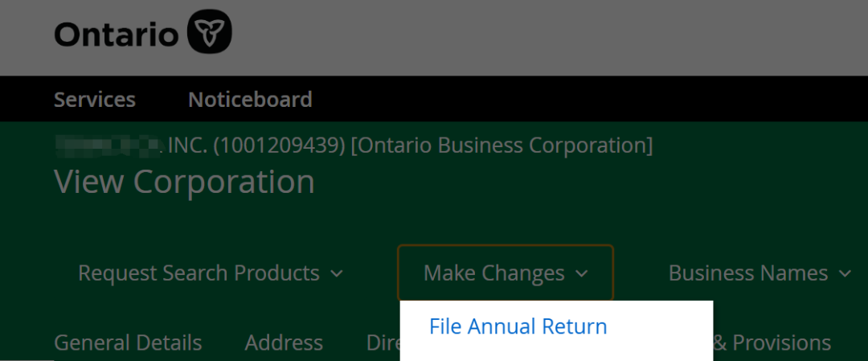Click the View Corporation page heading

click(x=184, y=182)
